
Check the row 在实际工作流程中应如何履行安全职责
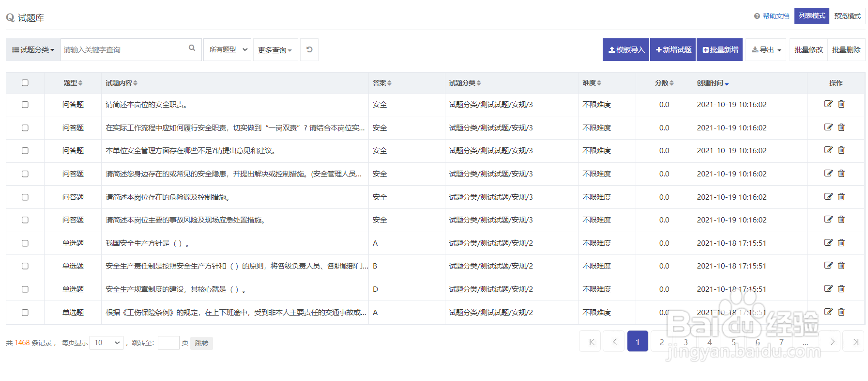[x=25, y=128]
